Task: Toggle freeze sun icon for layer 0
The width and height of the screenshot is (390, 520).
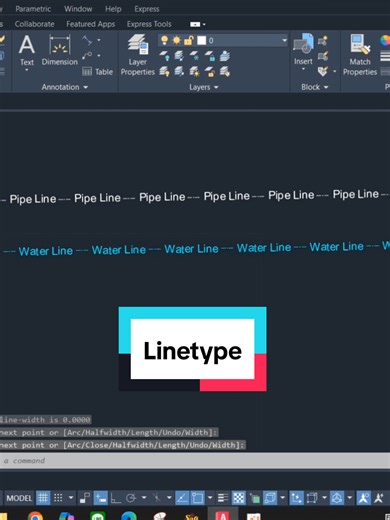Action: pyautogui.click(x=177, y=40)
